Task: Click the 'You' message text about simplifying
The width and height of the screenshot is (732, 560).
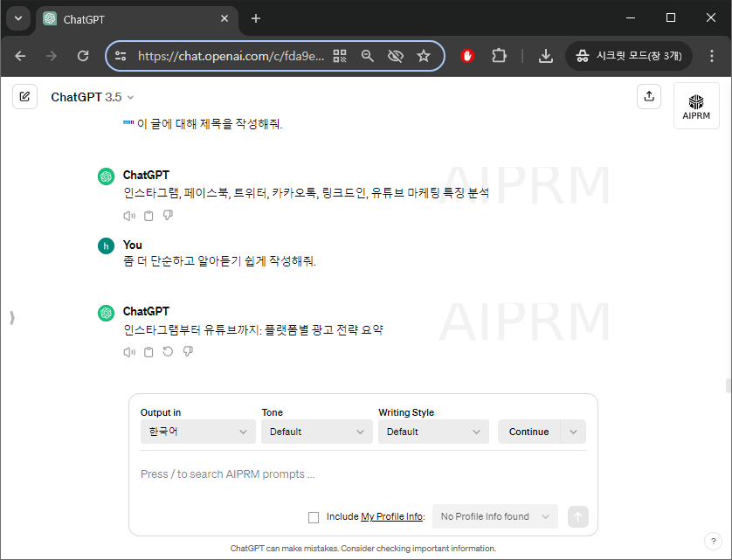Action: [x=219, y=260]
